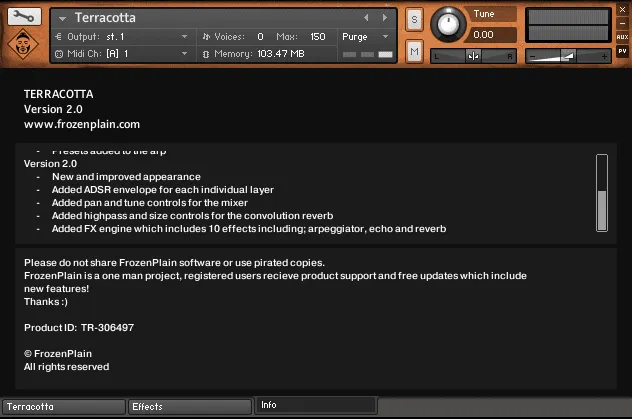The image size is (632, 419).
Task: Click the Voices count value 0
Action: pos(260,37)
